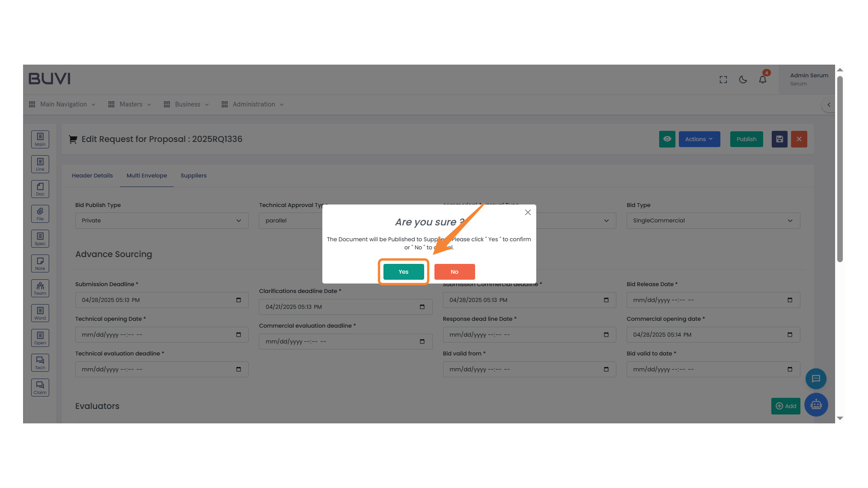
Task: Expand the Bid Publish Type dropdown
Action: point(161,221)
